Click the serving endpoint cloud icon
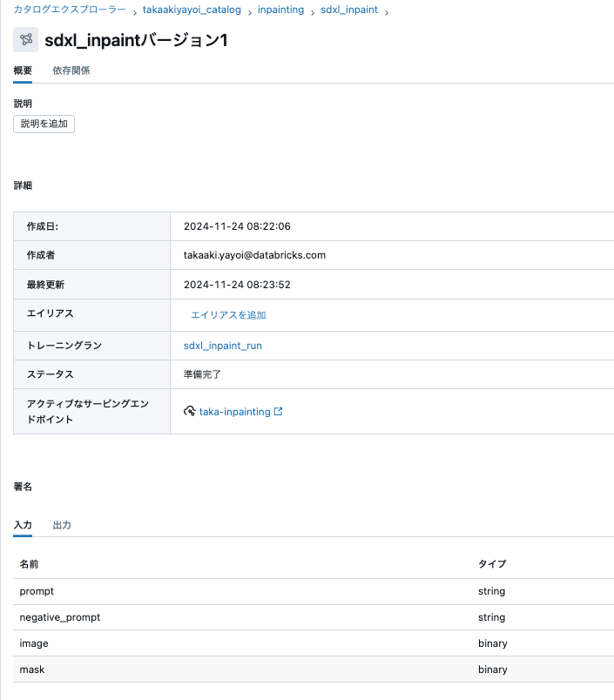Image resolution: width=614 pixels, height=700 pixels. pos(189,411)
